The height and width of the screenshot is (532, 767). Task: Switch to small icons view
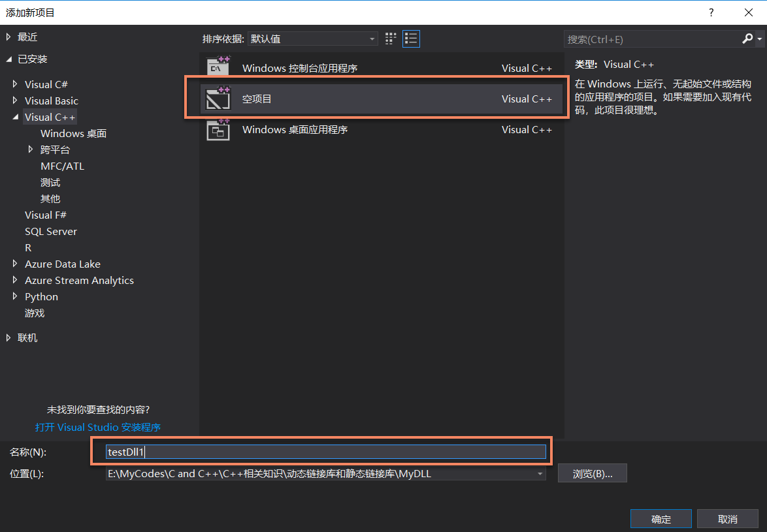[390, 39]
